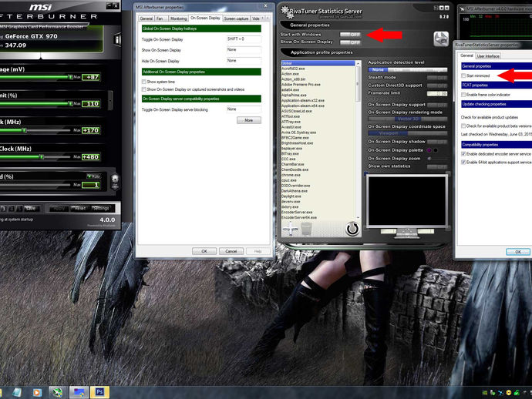Image resolution: width=532 pixels, height=399 pixels.
Task: Enable frame color indicator checkbox
Action: coord(463,95)
